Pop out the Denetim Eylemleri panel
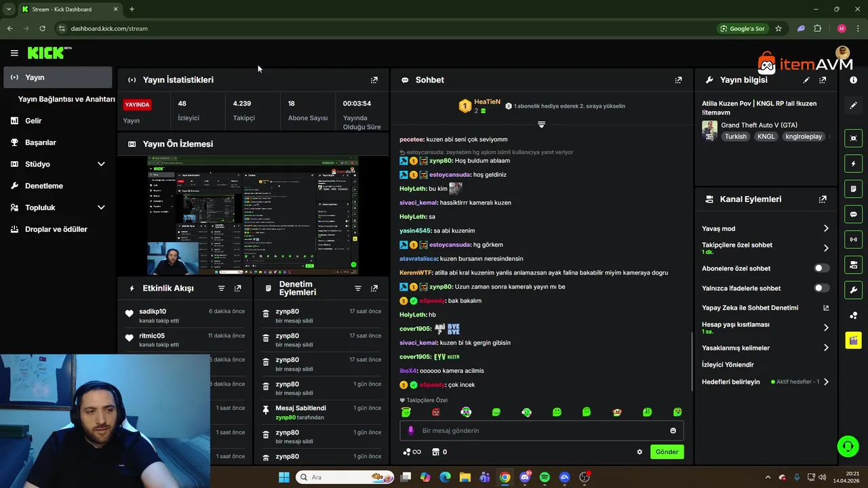The image size is (868, 488). click(374, 288)
